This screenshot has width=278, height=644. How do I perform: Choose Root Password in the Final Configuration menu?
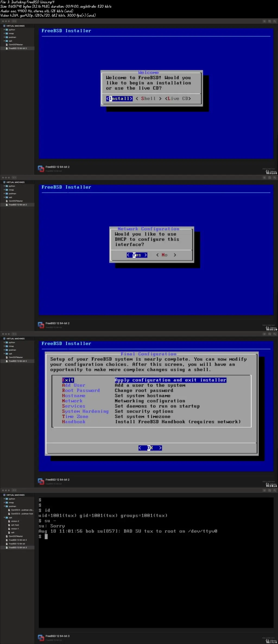click(x=81, y=391)
